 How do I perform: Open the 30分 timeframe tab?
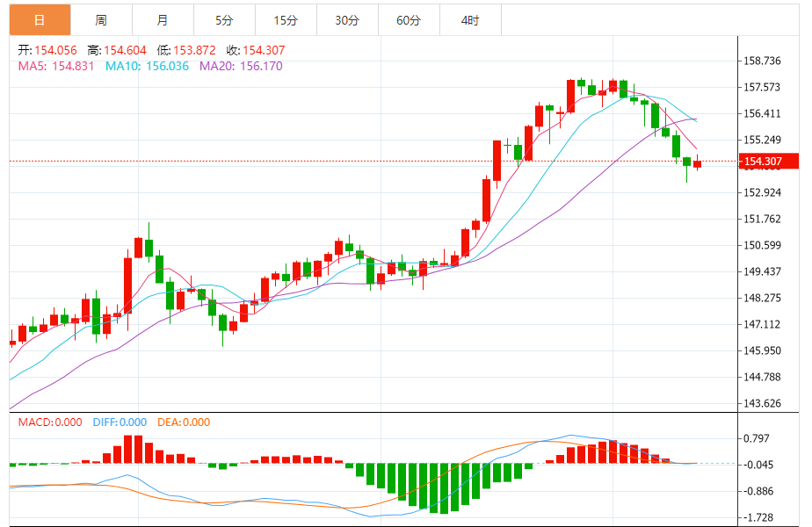pyautogui.click(x=347, y=20)
